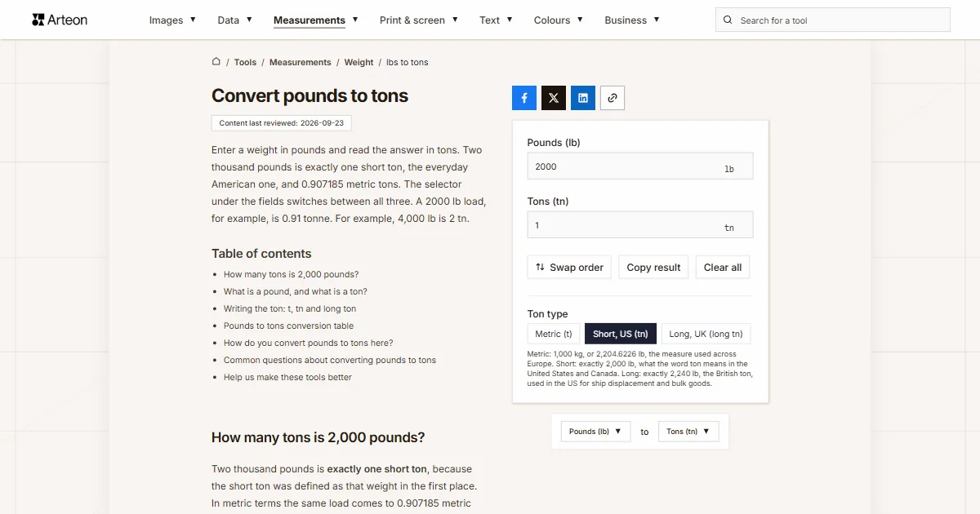The image size is (980, 514).
Task: Open Measurements breadcrumb link
Action: pos(301,62)
